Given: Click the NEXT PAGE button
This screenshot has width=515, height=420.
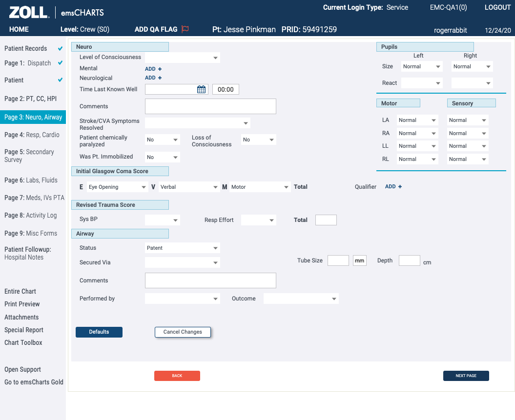Looking at the screenshot, I should 466,376.
